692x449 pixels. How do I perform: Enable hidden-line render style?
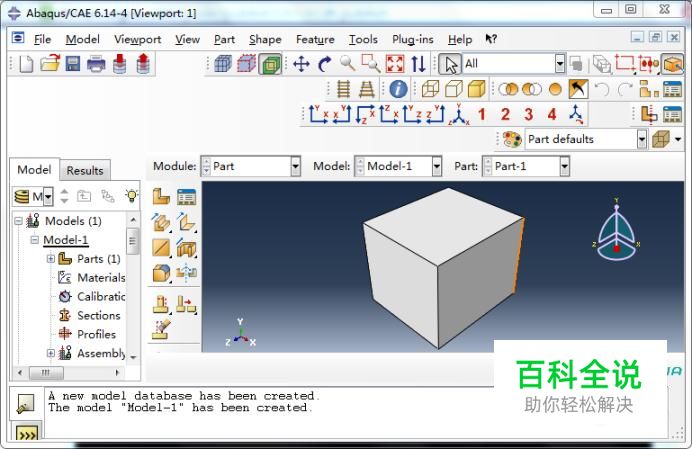[453, 89]
